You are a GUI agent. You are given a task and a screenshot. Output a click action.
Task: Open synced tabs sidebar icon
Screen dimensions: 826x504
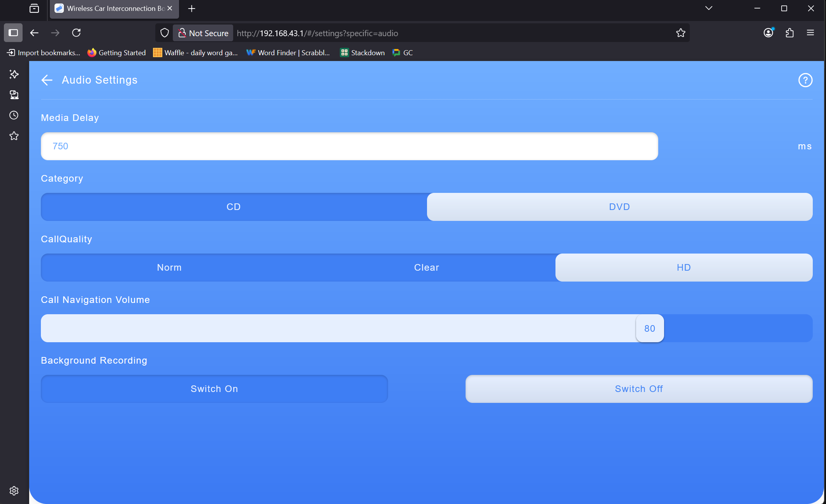point(14,95)
